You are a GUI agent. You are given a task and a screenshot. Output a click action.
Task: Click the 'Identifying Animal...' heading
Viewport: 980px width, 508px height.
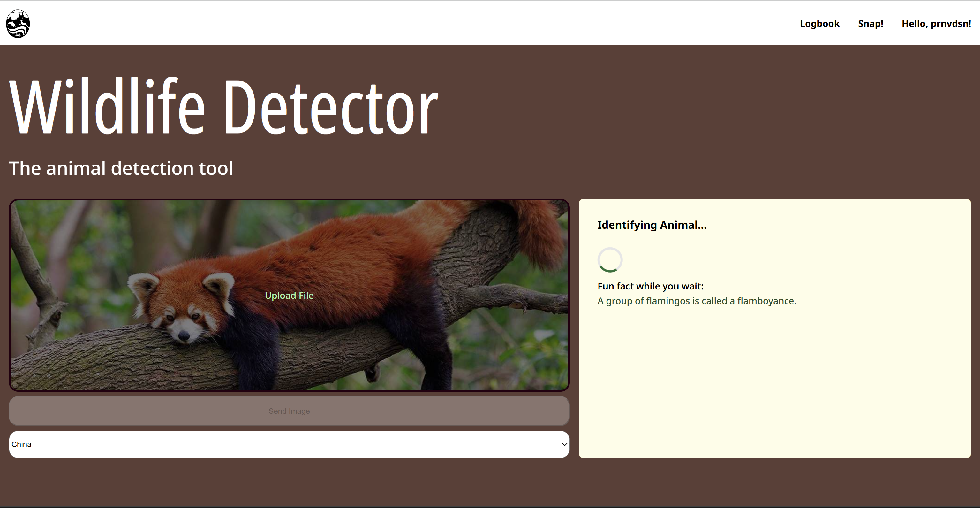click(x=652, y=225)
